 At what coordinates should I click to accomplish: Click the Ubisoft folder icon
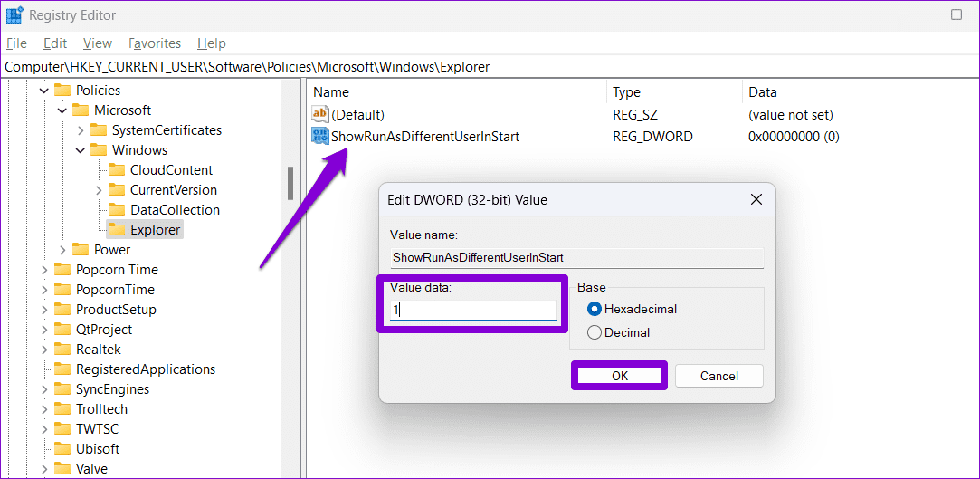click(62, 449)
